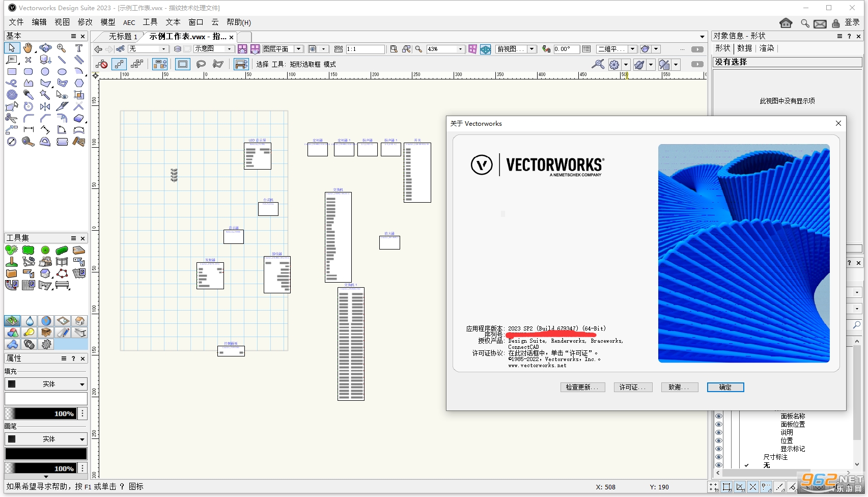Select the Fillet tool
This screenshot has height=497, width=868.
click(x=28, y=118)
